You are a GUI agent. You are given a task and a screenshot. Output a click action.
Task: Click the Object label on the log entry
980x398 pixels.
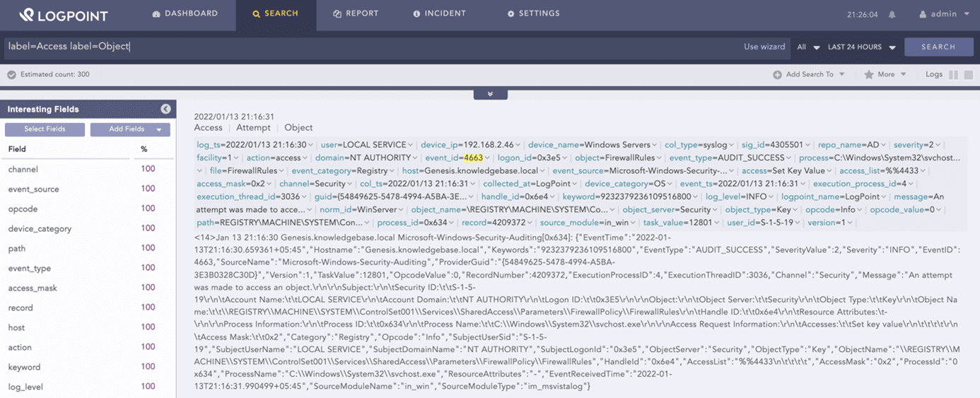[x=298, y=127]
